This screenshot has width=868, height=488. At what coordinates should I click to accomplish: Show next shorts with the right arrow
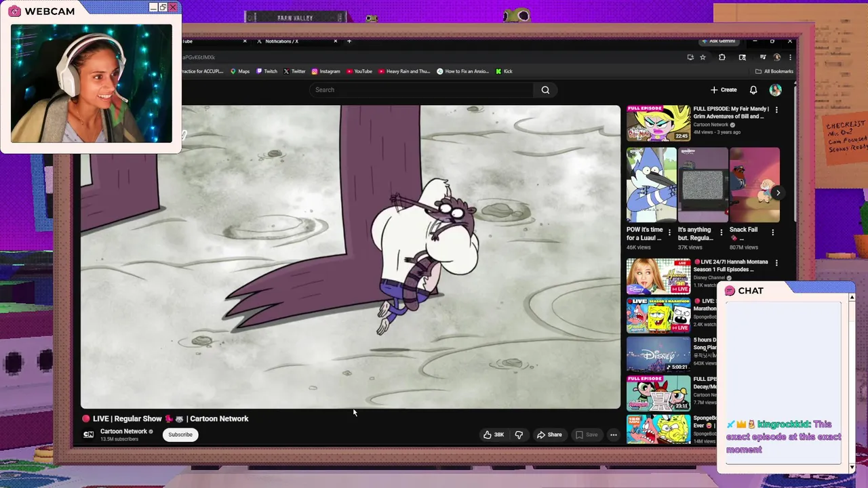(778, 192)
